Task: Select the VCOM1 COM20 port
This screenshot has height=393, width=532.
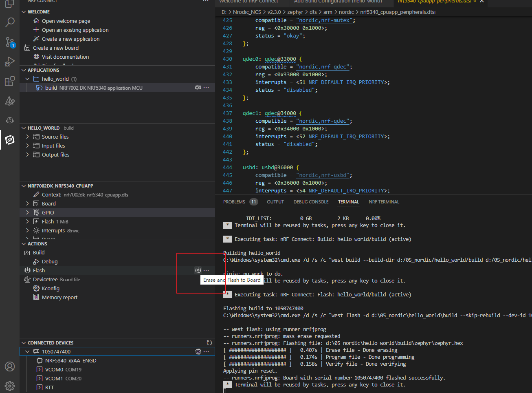Action: pos(63,378)
